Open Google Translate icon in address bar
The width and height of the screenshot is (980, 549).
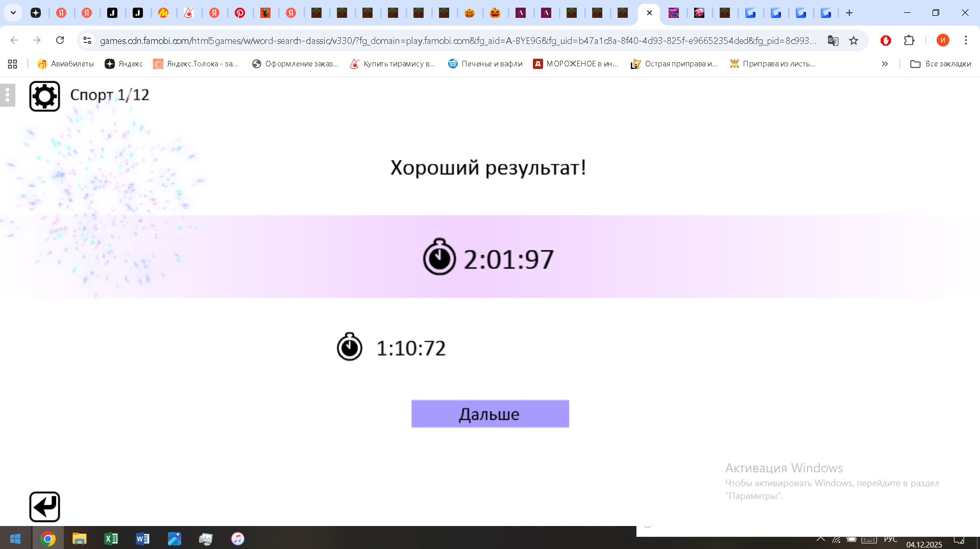pos(833,40)
